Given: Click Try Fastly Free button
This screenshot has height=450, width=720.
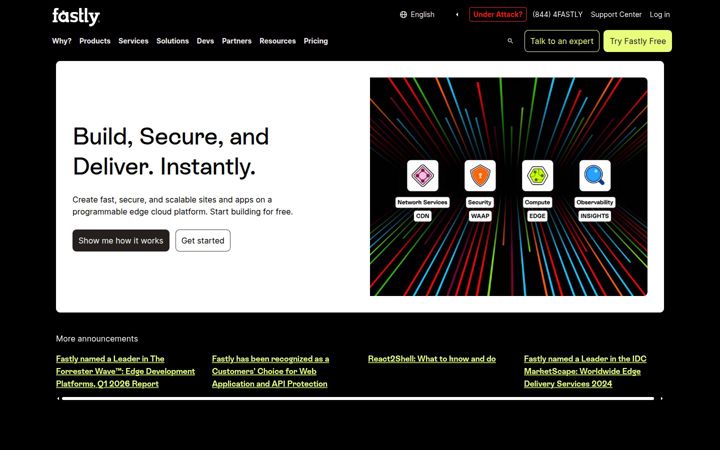Looking at the screenshot, I should point(637,41).
